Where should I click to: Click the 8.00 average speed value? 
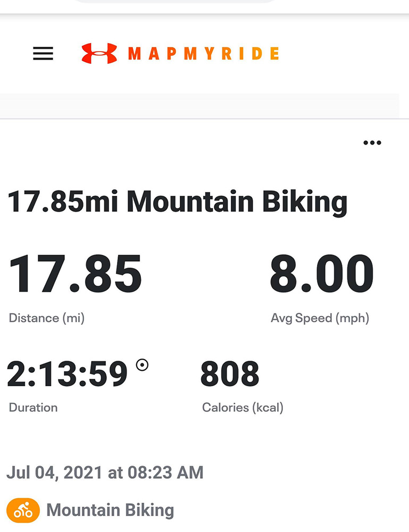tap(321, 275)
